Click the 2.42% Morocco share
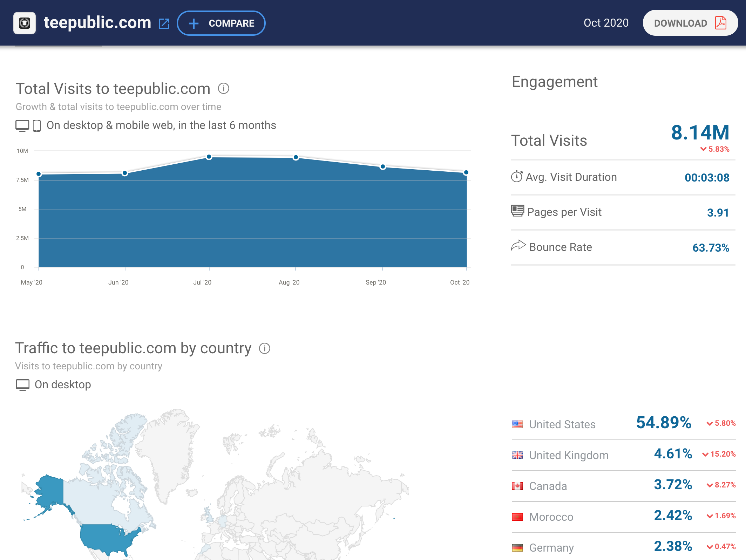The width and height of the screenshot is (746, 560). tap(673, 515)
